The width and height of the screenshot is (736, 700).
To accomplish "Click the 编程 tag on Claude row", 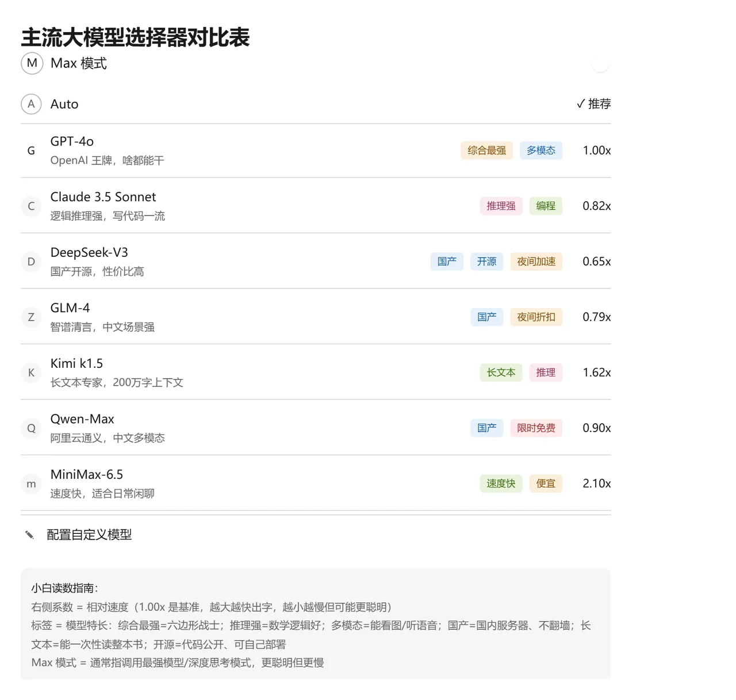I will point(546,206).
